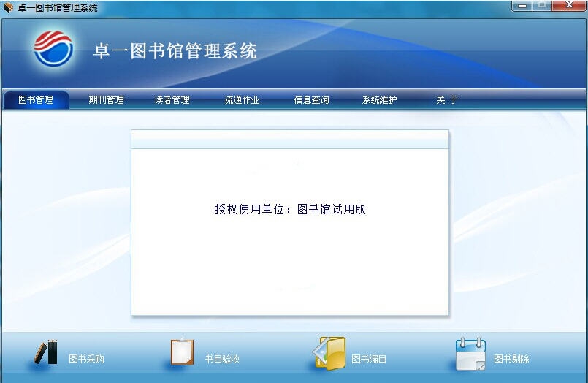Click the app icon in the title bar
The width and height of the screenshot is (588, 383).
(8, 7)
